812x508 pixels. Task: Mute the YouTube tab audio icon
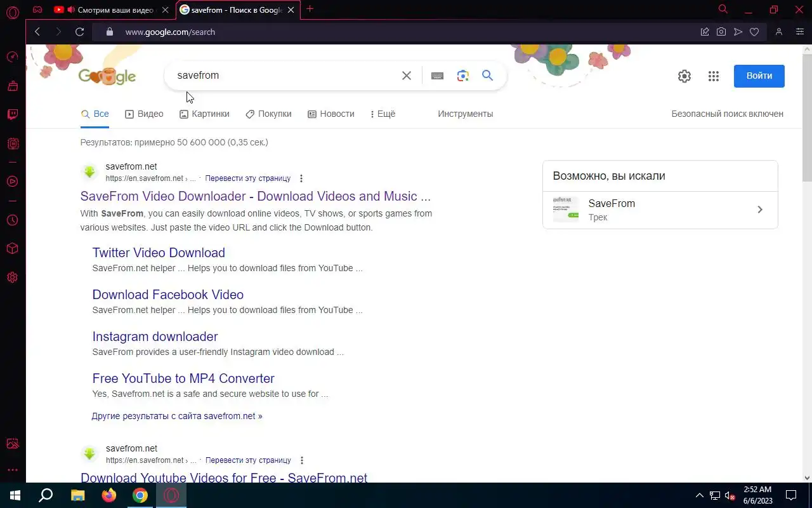(x=70, y=10)
